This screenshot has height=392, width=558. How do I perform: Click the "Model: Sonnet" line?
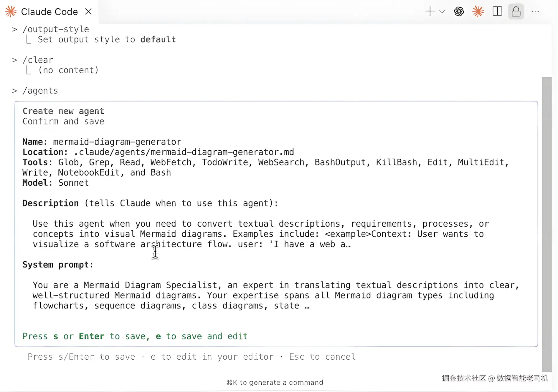(56, 183)
